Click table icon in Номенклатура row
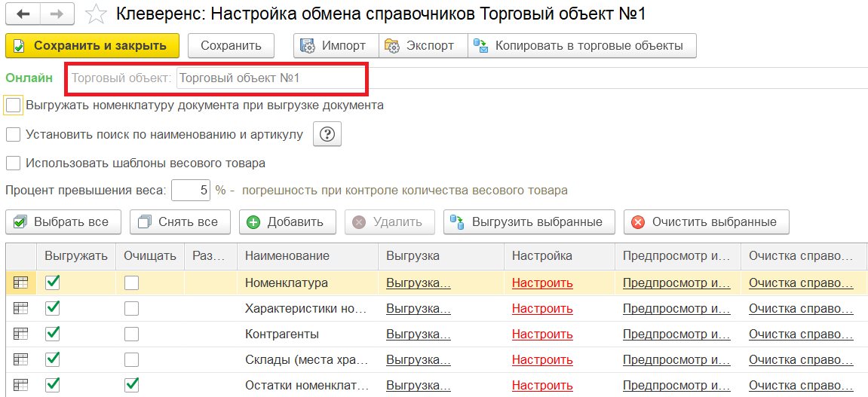The image size is (868, 397). (20, 282)
